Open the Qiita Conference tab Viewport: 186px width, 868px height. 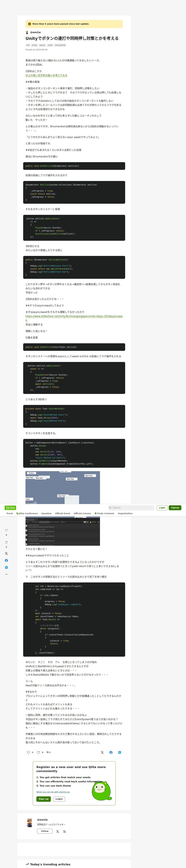(x=27, y=514)
